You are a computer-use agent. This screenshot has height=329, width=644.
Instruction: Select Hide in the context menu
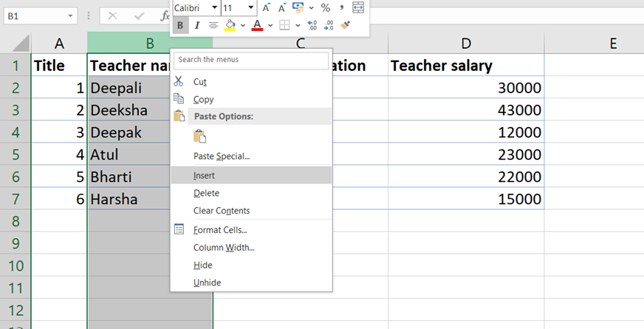[x=203, y=265]
